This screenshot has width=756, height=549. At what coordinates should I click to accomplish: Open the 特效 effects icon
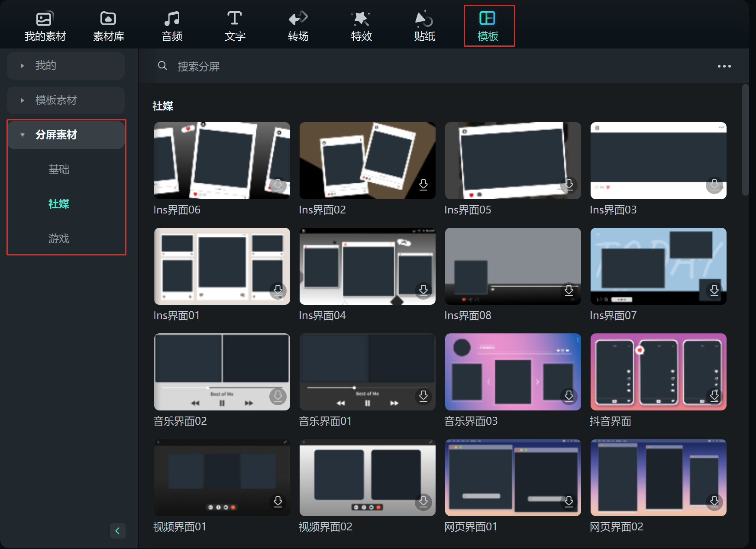click(x=361, y=19)
